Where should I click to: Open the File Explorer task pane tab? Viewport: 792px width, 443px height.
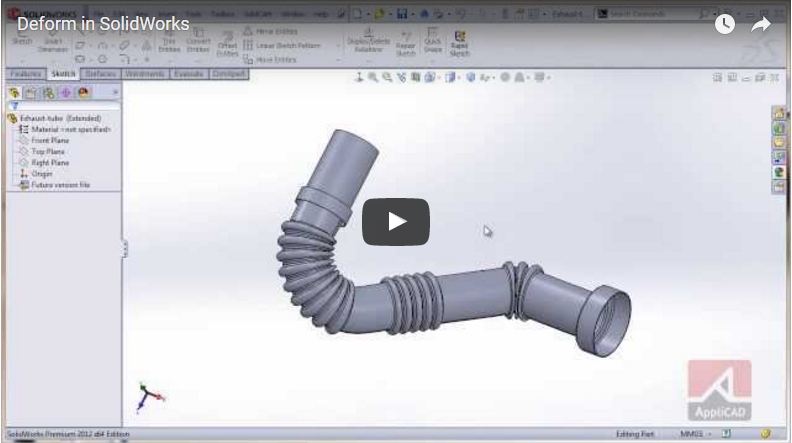click(x=778, y=143)
